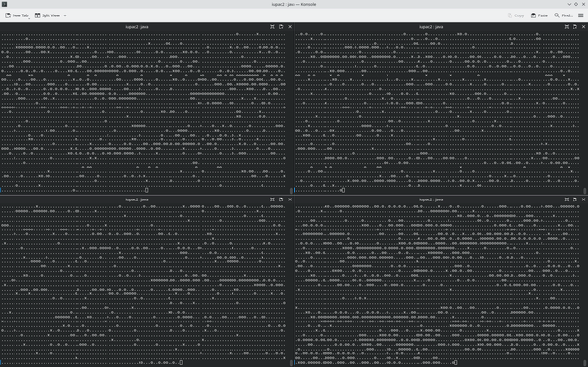Focus the bottom-right terminal output area
Image resolution: width=588 pixels, height=367 pixels.
(439, 285)
